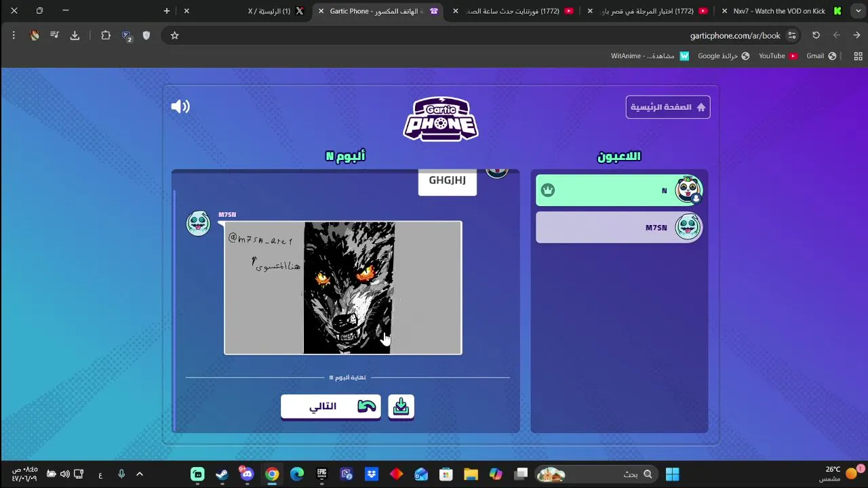Click the garticphone.com address bar
The image size is (868, 488).
pyautogui.click(x=481, y=35)
